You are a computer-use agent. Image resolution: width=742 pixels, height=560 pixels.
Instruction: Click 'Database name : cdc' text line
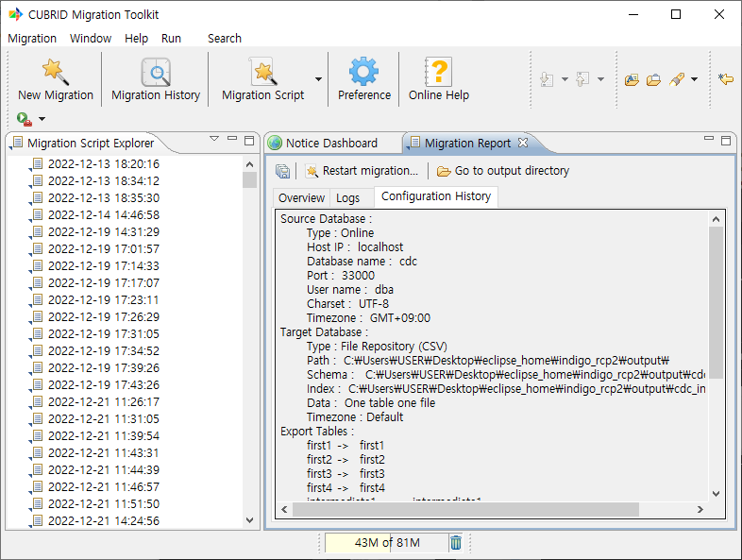[x=362, y=262]
